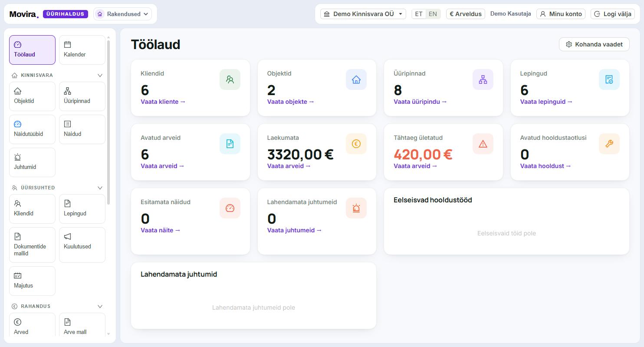Click the Eelseisvaid töid pole message
This screenshot has width=644, height=347.
coord(506,233)
